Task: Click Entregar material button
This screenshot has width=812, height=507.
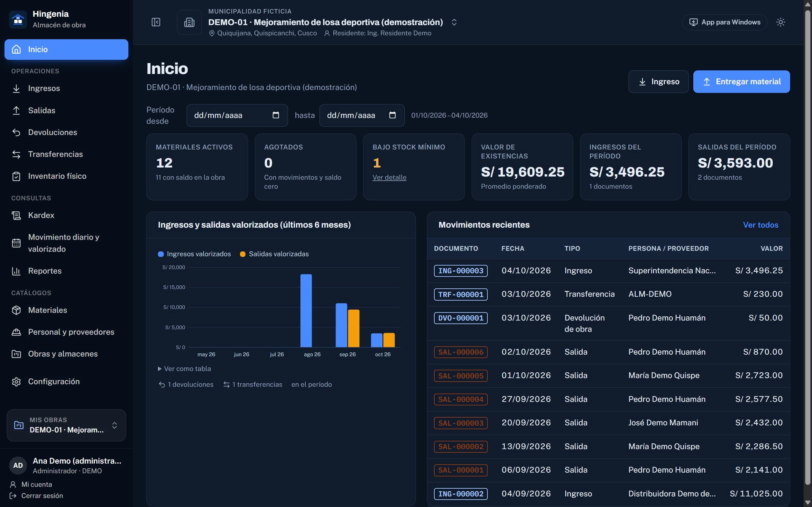Action: pyautogui.click(x=742, y=81)
